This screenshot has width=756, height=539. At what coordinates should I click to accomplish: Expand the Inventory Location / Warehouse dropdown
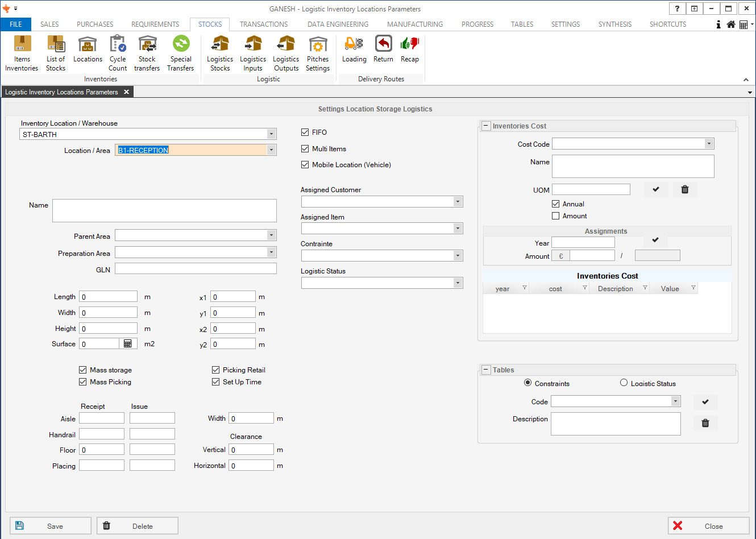(x=271, y=134)
